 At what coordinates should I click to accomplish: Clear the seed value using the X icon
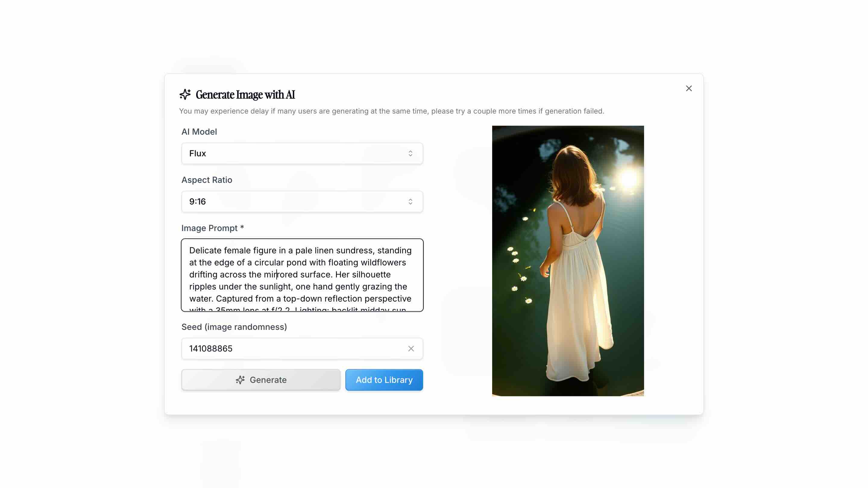click(411, 349)
